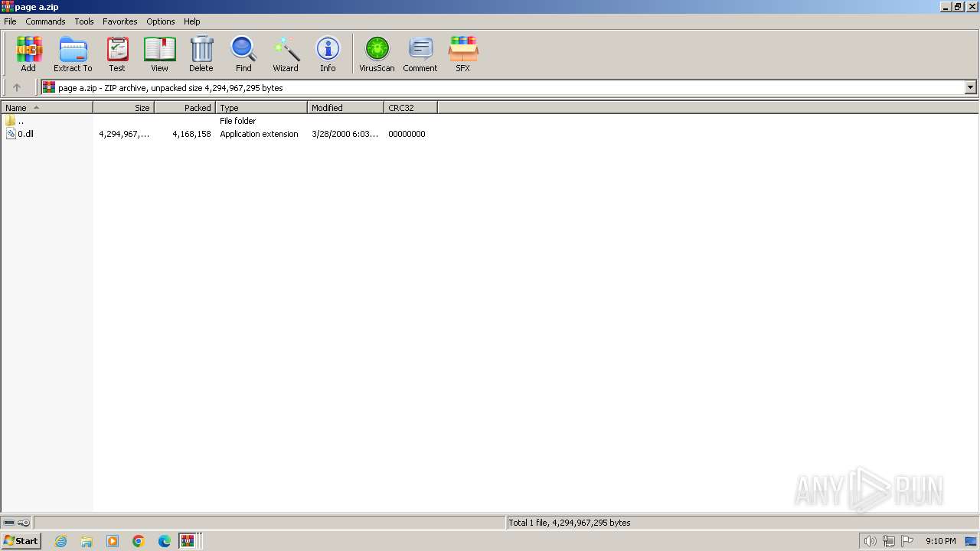Go up one folder level arrow
Image resolution: width=980 pixels, height=551 pixels.
(17, 87)
